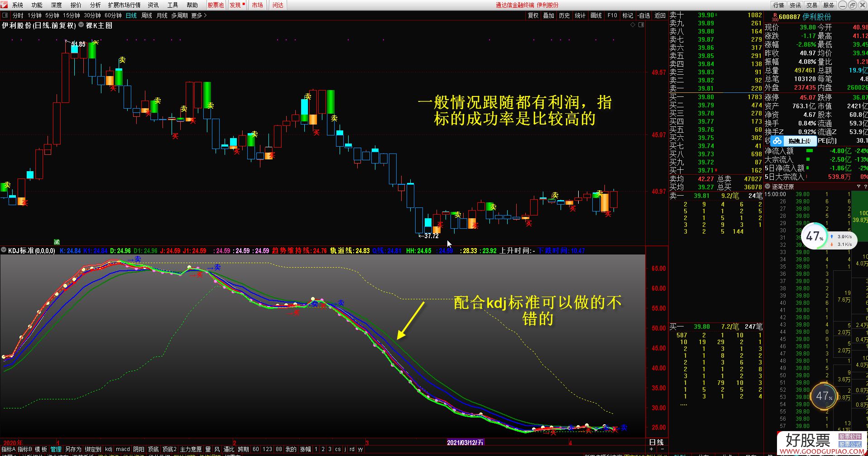Switch to the macd indicator
This screenshot has height=456, width=868.
123,449
